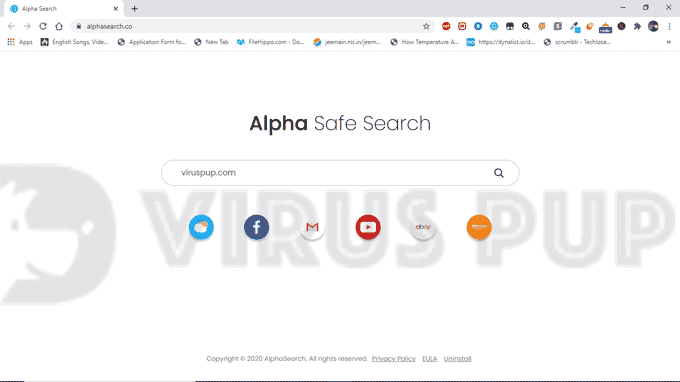Image resolution: width=680 pixels, height=382 pixels.
Task: Click the site padlock security icon
Action: tap(78, 26)
